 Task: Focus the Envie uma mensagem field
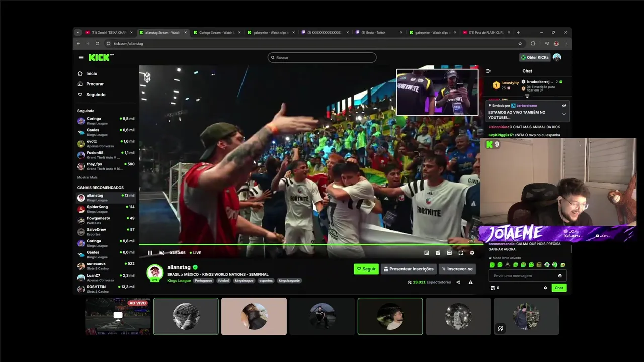526,276
